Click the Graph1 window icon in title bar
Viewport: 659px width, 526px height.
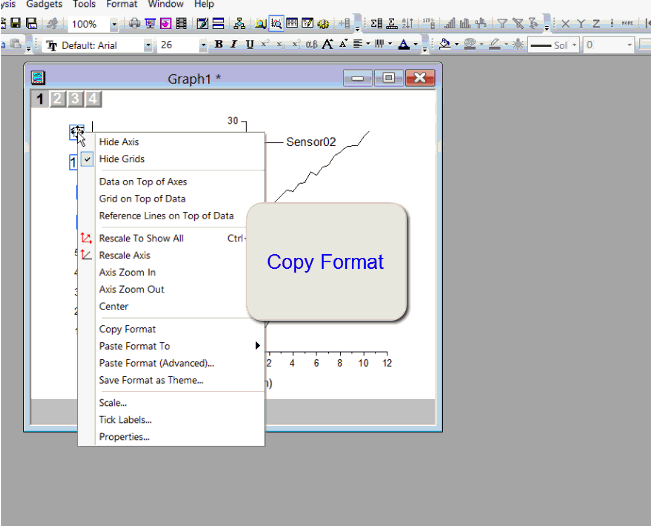click(38, 77)
